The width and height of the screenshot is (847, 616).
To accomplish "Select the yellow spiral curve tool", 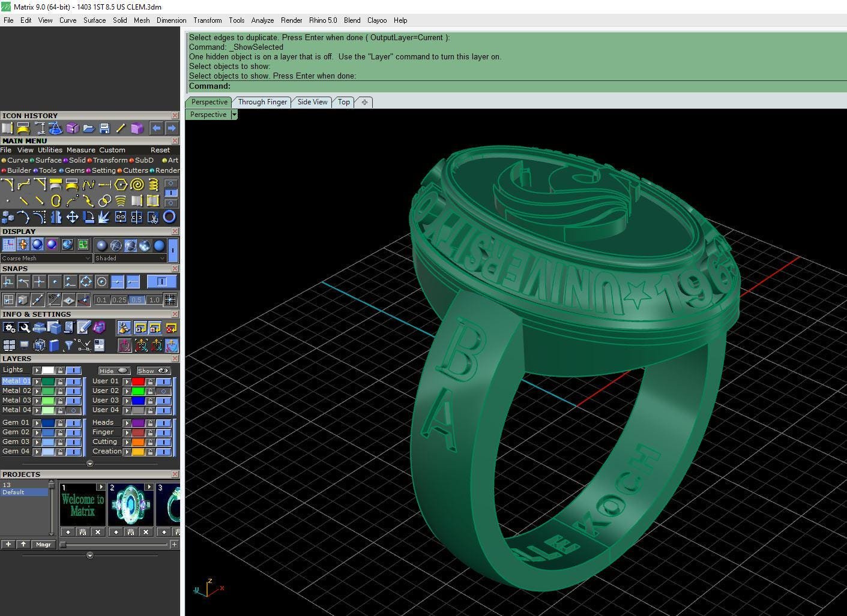I will 137,185.
